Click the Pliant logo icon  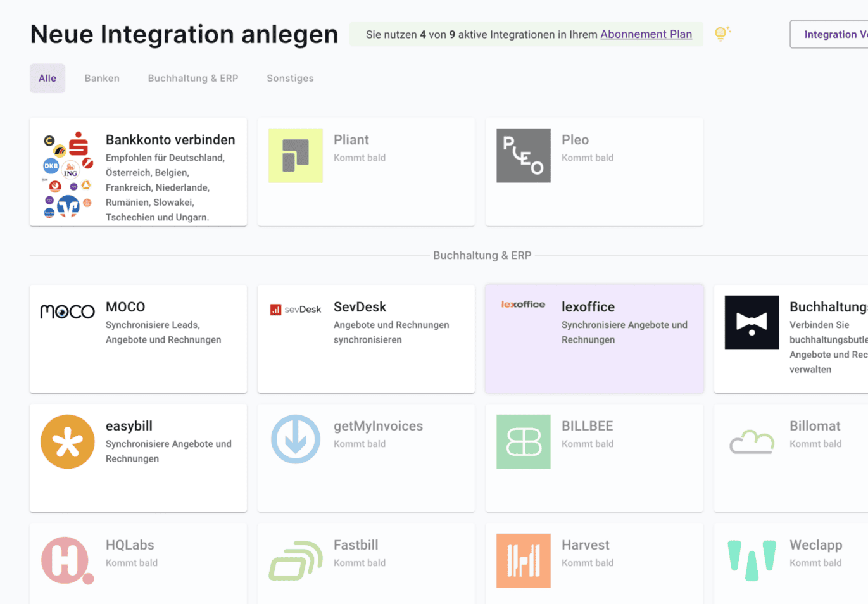pos(296,156)
